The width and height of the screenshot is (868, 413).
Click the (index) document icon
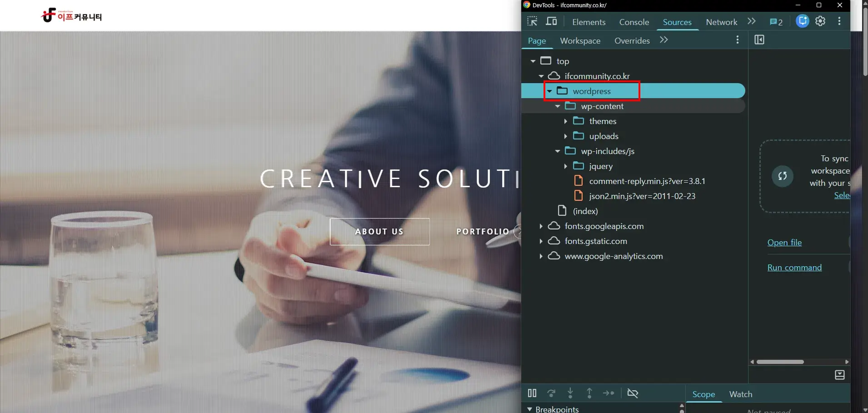[562, 210]
